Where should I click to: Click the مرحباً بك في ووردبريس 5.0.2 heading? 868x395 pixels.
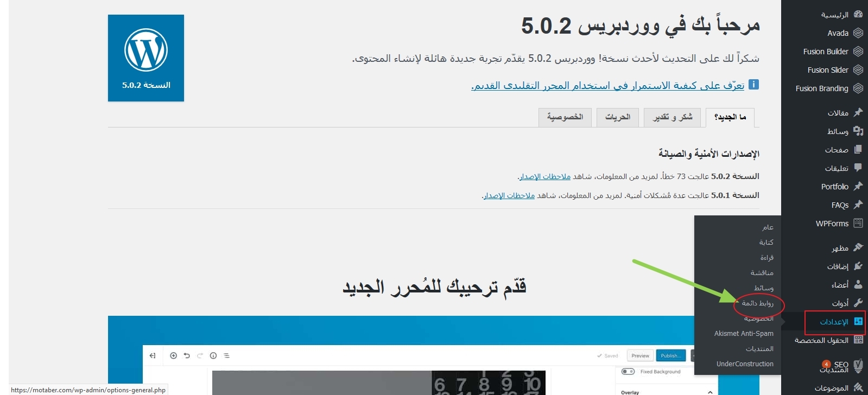click(x=641, y=26)
